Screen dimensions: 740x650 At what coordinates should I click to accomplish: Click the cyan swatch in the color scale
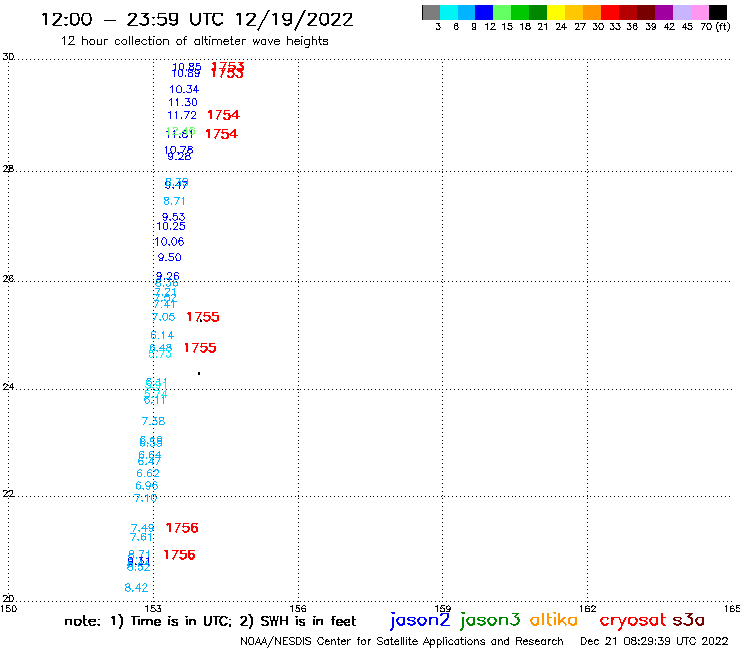[449, 12]
